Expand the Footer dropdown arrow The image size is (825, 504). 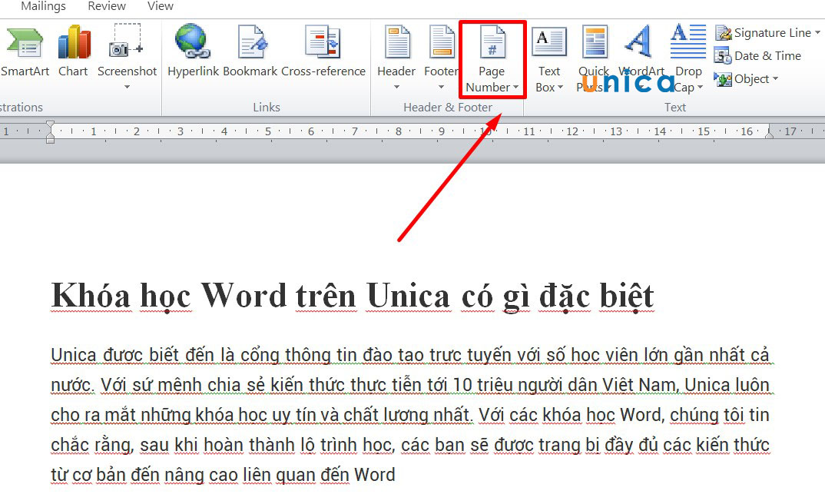[x=441, y=87]
